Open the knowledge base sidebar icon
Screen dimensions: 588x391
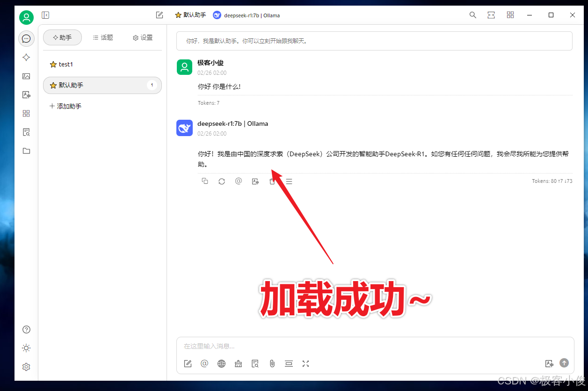[26, 132]
